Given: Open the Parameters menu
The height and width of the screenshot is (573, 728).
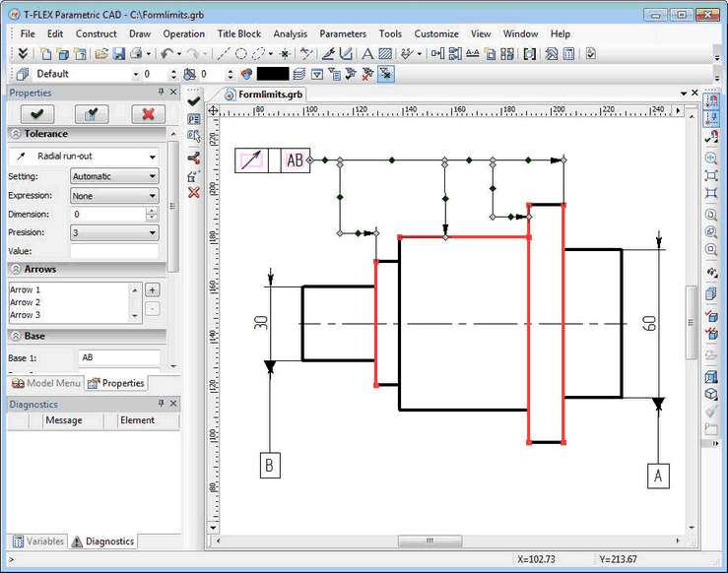Looking at the screenshot, I should [x=342, y=33].
